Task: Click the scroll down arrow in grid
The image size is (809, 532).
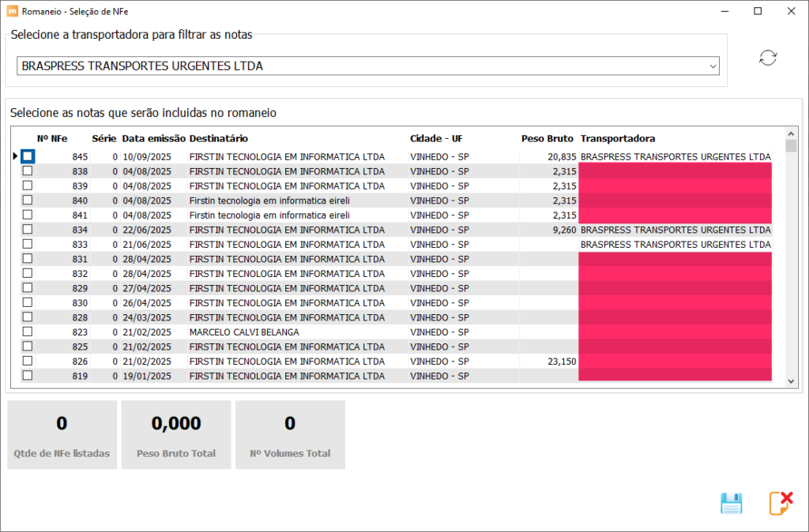Action: (791, 381)
